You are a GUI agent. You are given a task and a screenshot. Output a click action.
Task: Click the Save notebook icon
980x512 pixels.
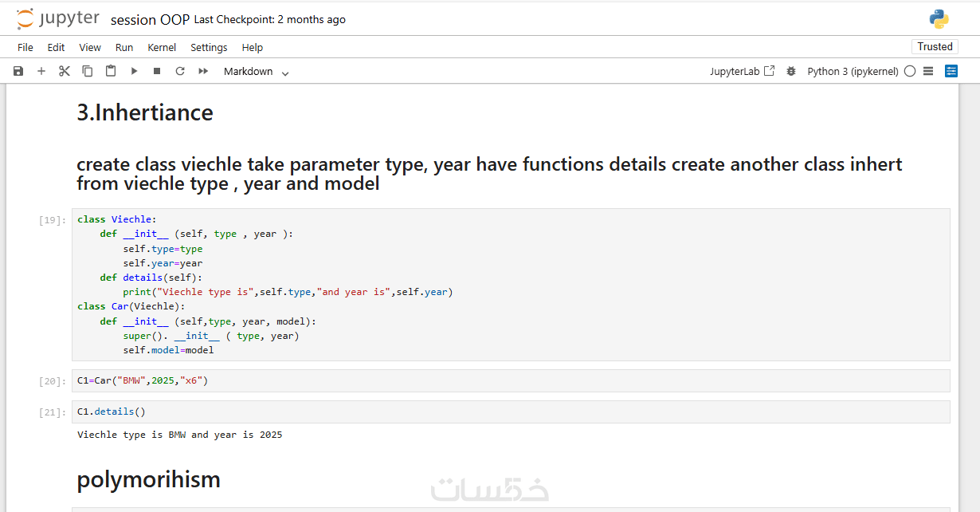click(x=18, y=71)
